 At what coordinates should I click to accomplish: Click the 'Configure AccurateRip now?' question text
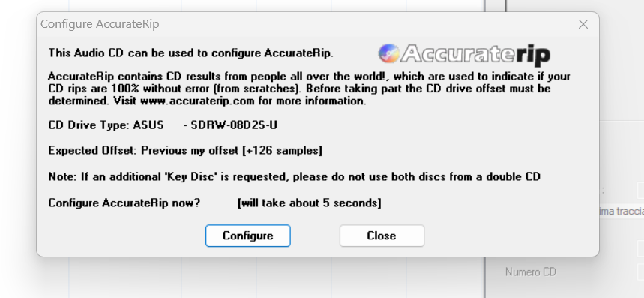124,203
